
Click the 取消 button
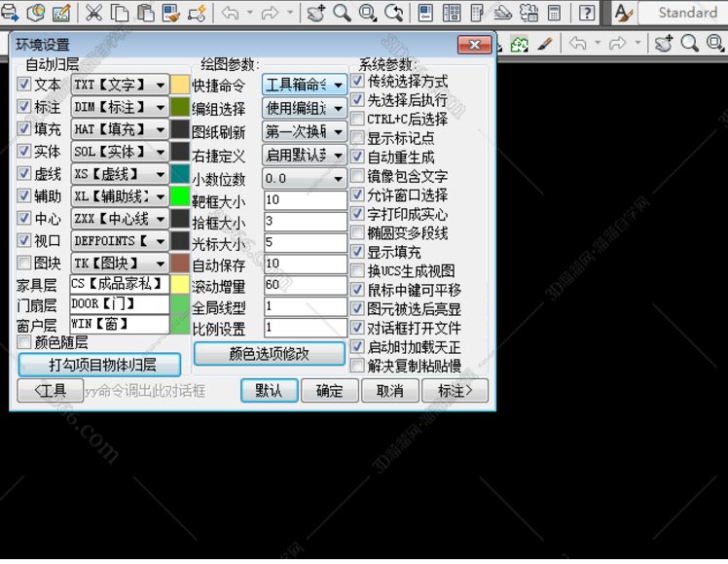pos(390,391)
